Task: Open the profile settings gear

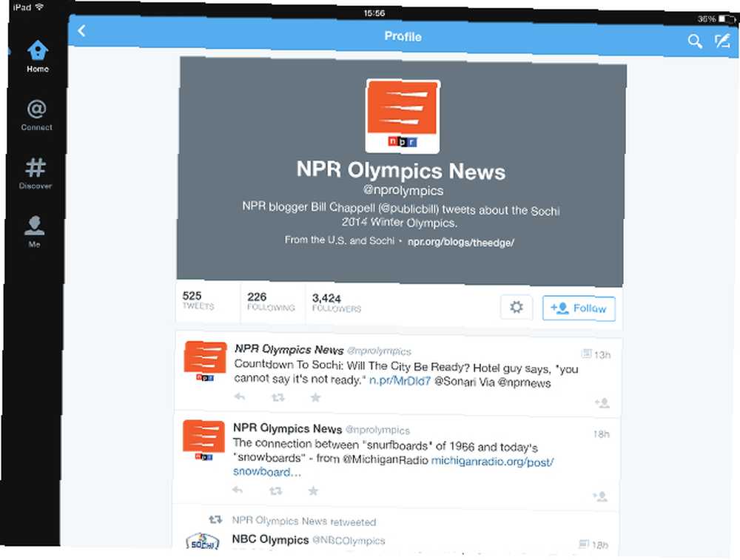Action: click(x=517, y=307)
